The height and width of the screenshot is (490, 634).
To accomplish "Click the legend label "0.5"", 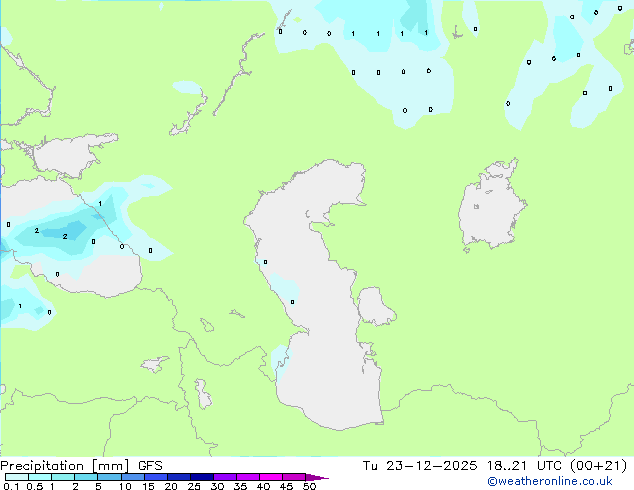I will (x=35, y=486).
